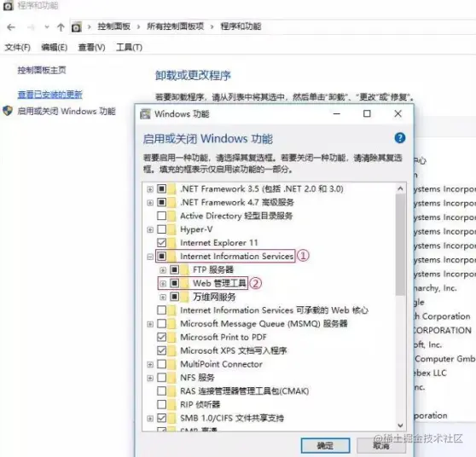Toggle .NET Framework 4.7 高级服务 checkbox

[x=161, y=202]
